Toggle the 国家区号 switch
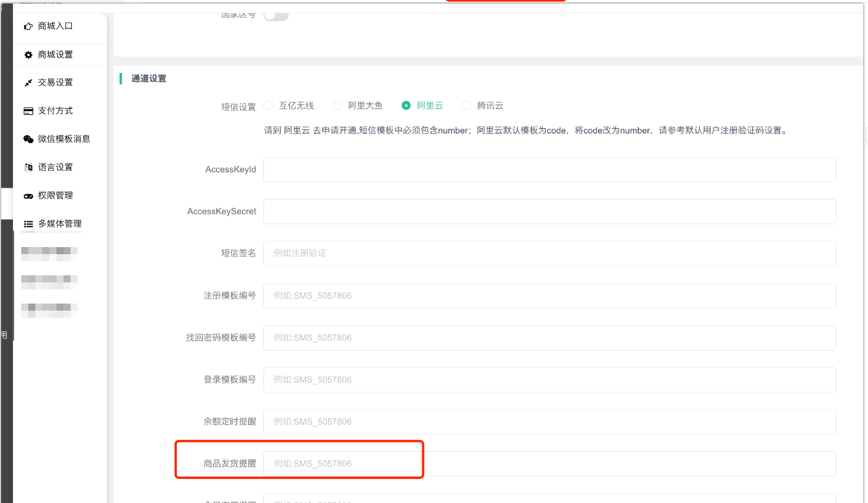Image resolution: width=868 pixels, height=503 pixels. pyautogui.click(x=276, y=15)
